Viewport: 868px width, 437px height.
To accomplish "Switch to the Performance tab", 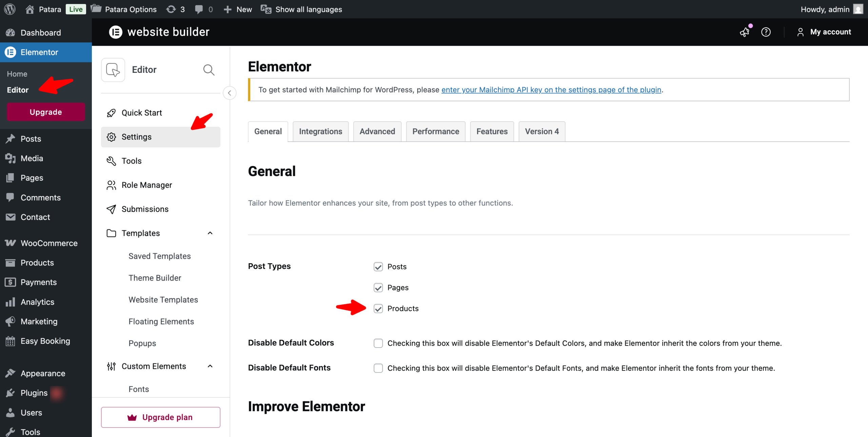I will coord(436,131).
